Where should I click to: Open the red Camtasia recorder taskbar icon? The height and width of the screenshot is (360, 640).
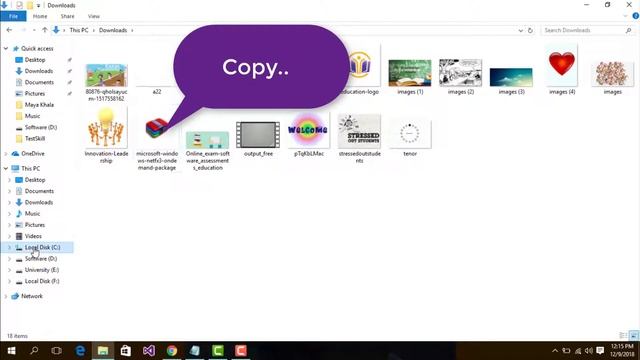[x=240, y=351]
